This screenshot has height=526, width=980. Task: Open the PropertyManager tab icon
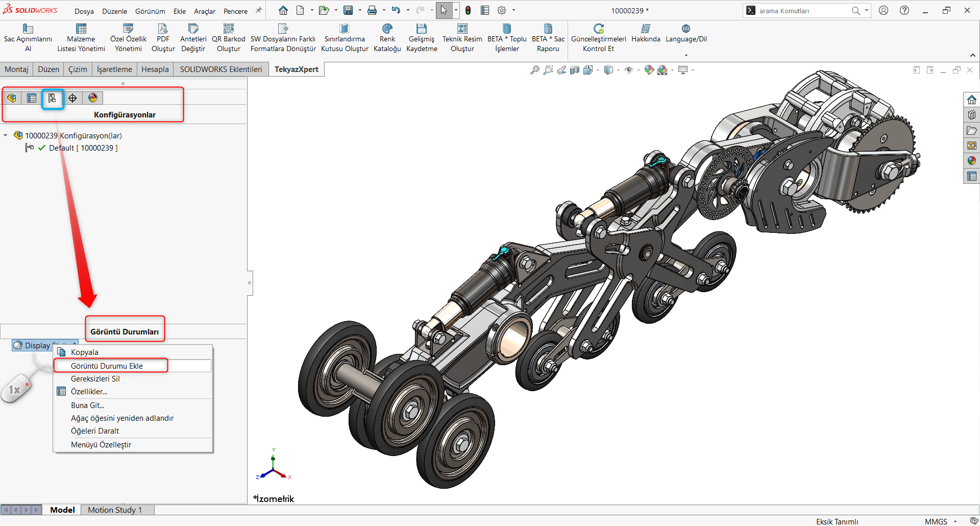32,98
